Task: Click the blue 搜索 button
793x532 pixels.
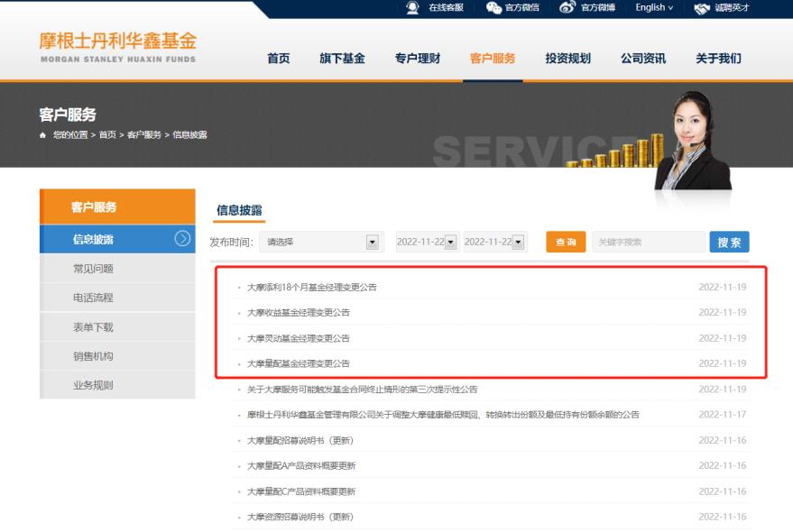Action: click(x=729, y=242)
